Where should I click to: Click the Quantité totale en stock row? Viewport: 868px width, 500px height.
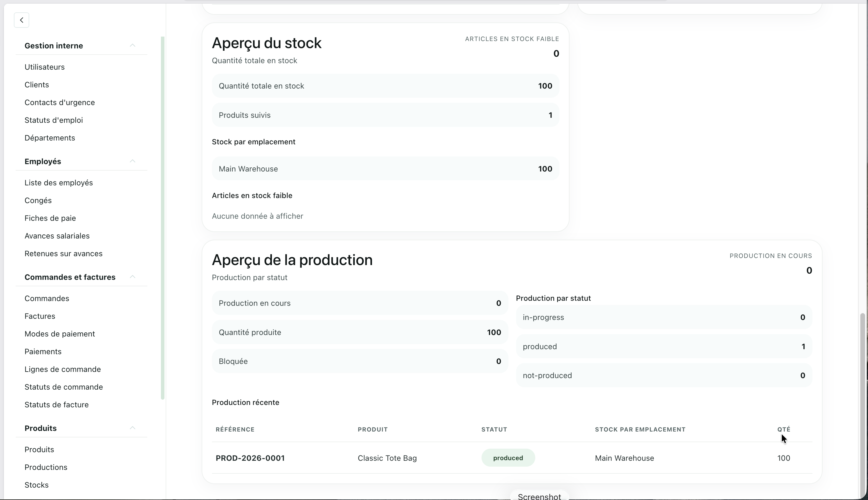click(x=385, y=86)
